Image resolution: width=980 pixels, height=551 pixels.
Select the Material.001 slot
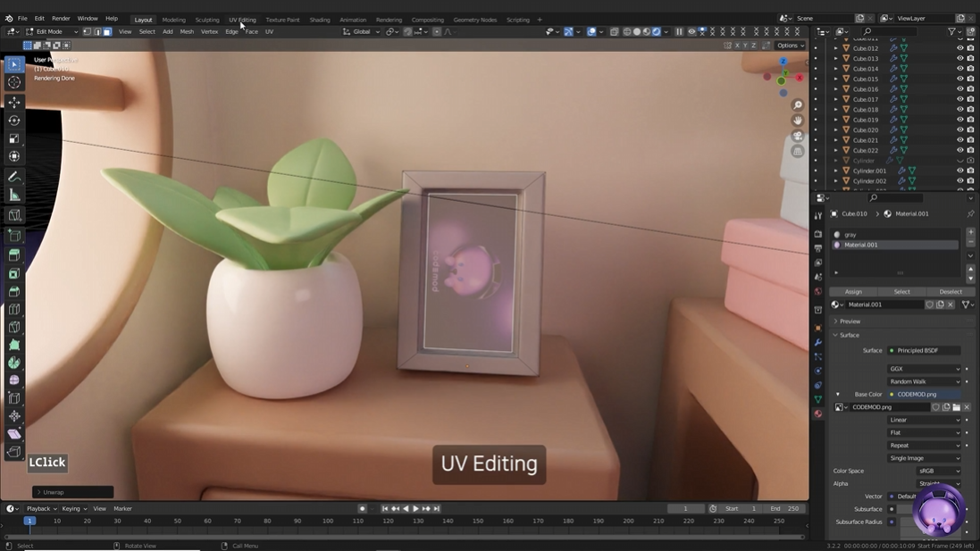click(896, 245)
